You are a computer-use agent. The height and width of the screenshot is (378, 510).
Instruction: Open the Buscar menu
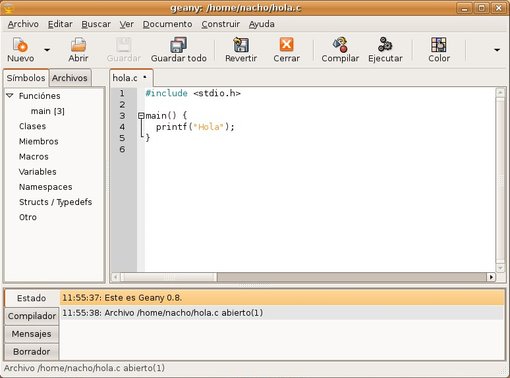(x=96, y=24)
